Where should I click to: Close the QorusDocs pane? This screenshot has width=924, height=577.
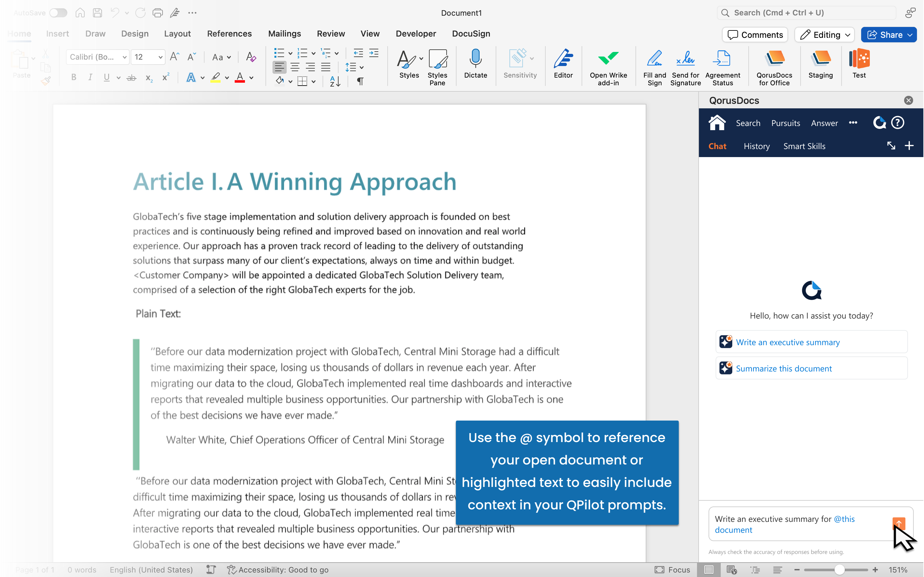[908, 100]
